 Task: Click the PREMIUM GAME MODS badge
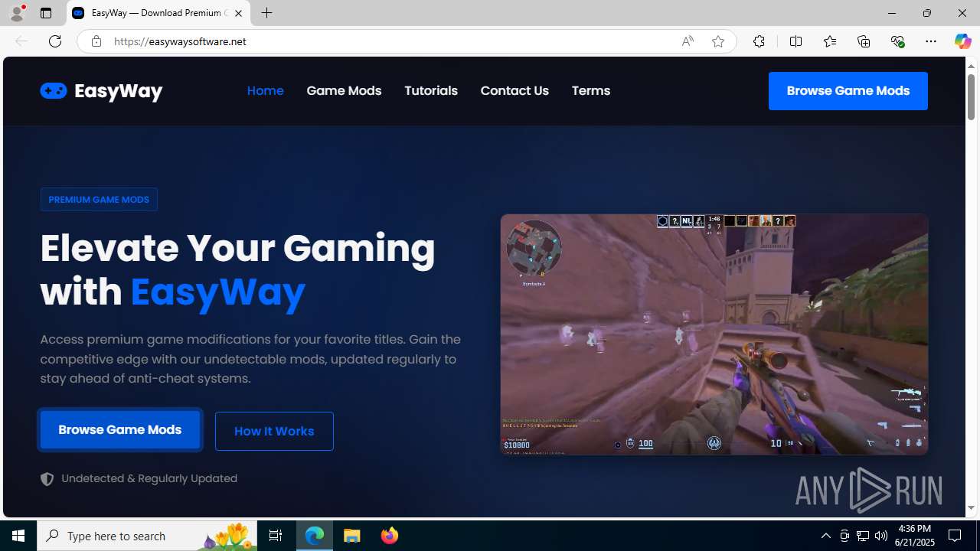99,200
